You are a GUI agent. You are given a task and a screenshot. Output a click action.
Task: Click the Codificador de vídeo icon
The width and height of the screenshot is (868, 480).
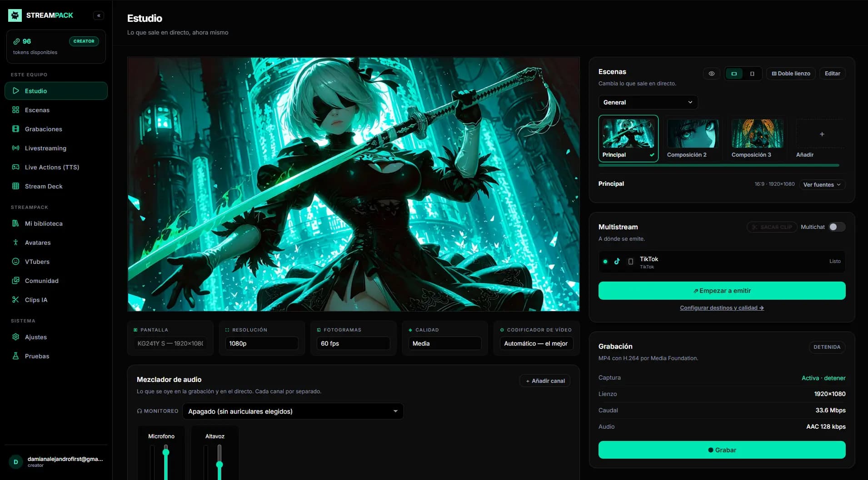click(x=502, y=330)
